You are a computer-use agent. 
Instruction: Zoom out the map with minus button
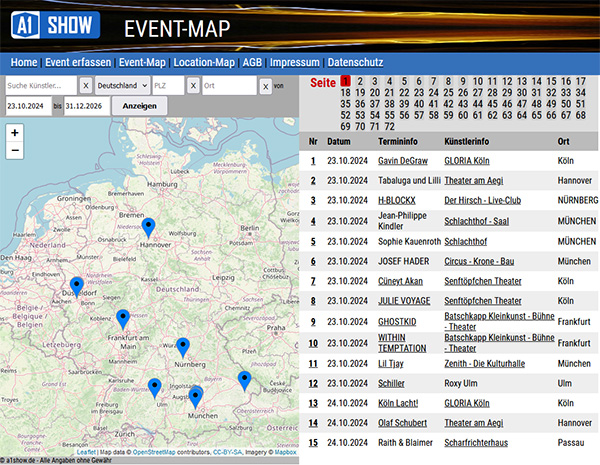(x=15, y=150)
